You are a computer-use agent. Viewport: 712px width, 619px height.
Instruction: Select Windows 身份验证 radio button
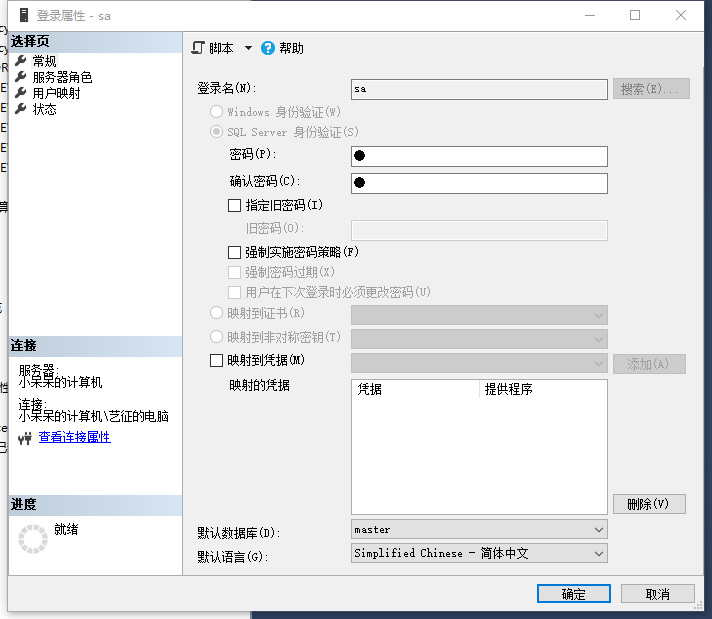tap(216, 111)
